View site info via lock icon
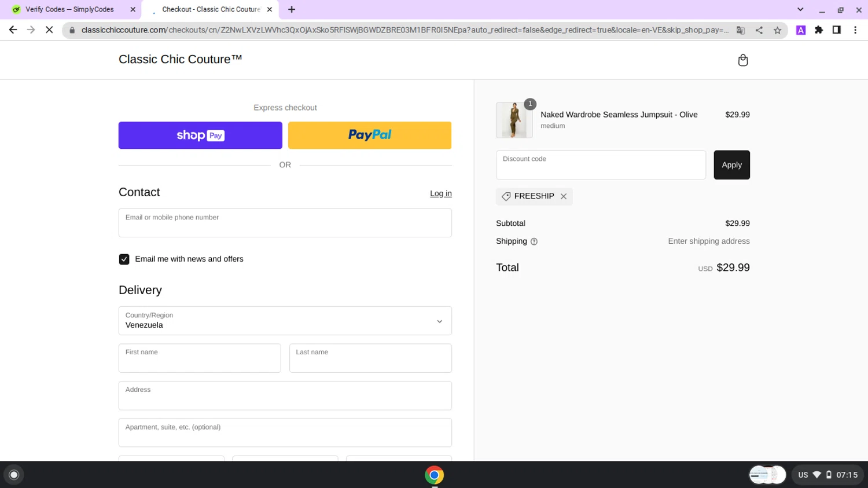This screenshot has height=488, width=868. [x=72, y=30]
